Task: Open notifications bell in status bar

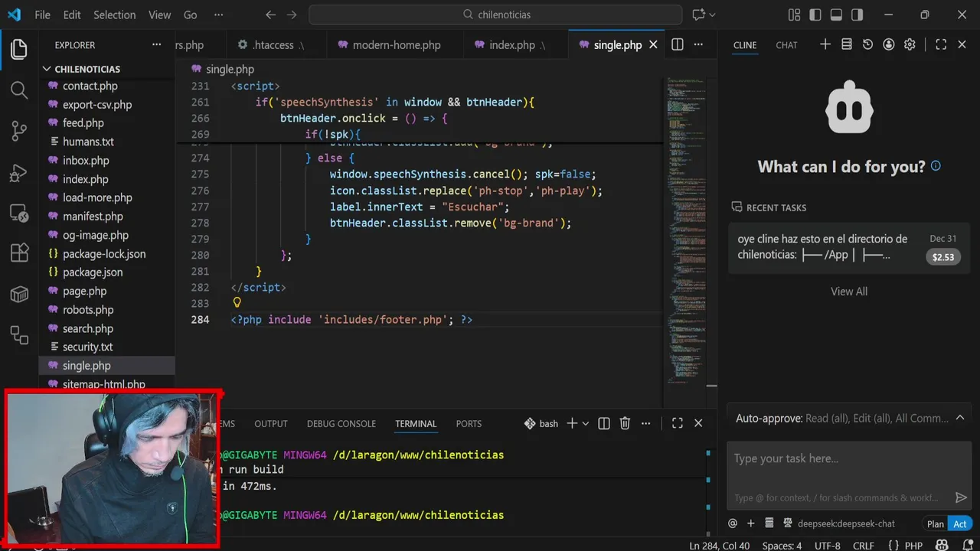Action: (x=968, y=546)
